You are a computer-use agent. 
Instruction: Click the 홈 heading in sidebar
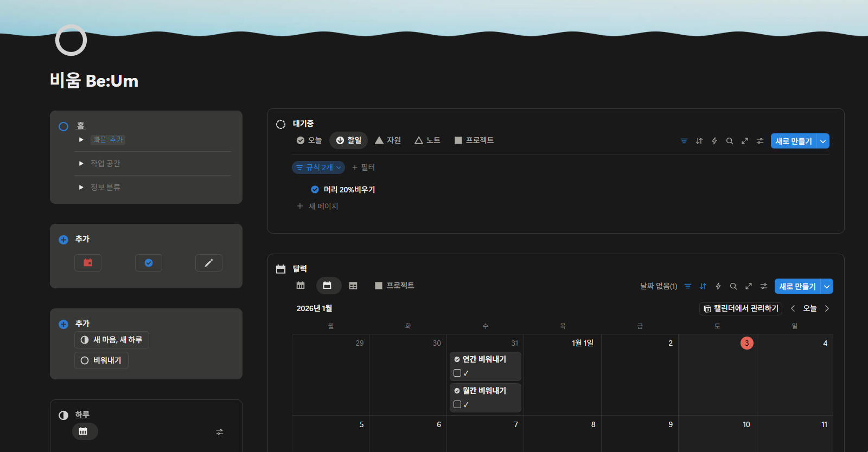81,126
